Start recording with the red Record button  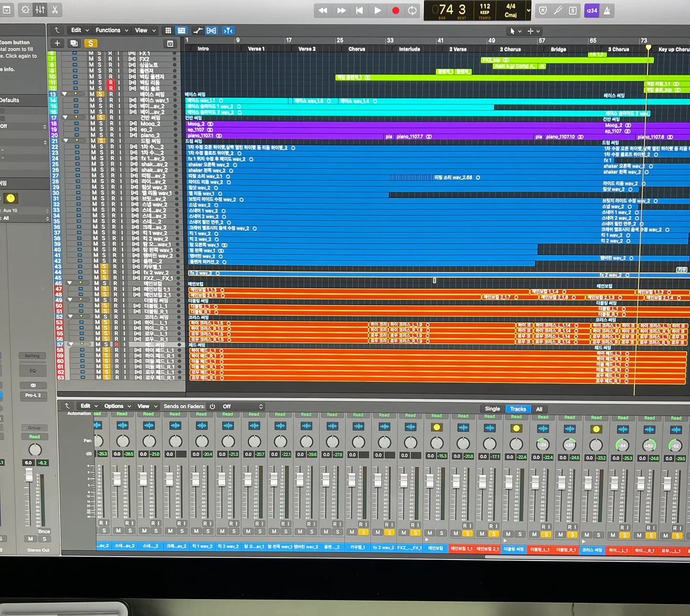pos(396,11)
